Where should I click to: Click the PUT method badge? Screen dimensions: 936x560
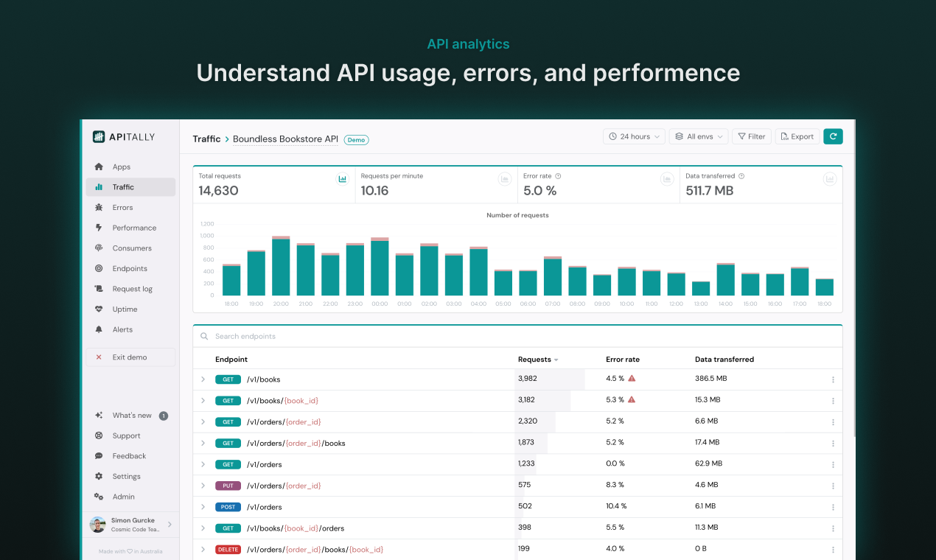point(228,486)
